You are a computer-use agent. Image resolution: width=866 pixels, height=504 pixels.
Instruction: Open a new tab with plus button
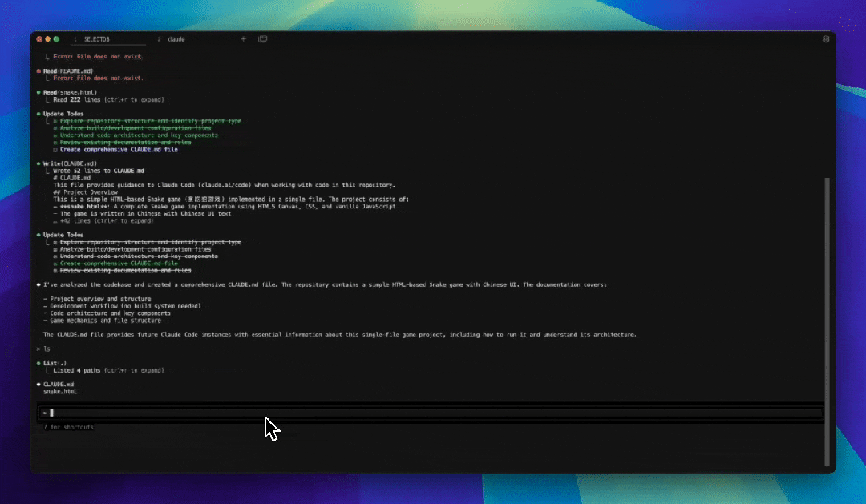tap(243, 38)
